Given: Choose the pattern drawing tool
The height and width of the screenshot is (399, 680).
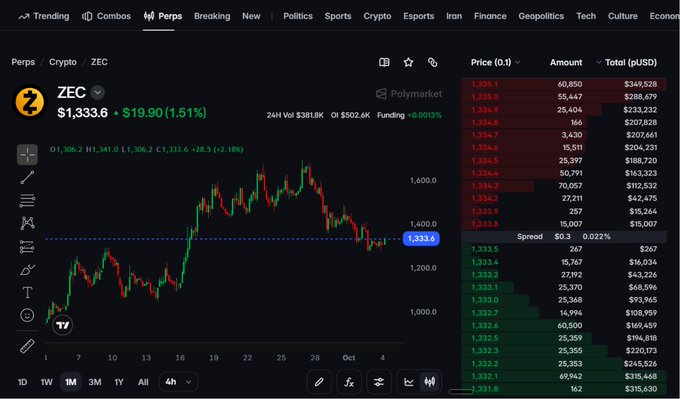Looking at the screenshot, I should coord(27,223).
